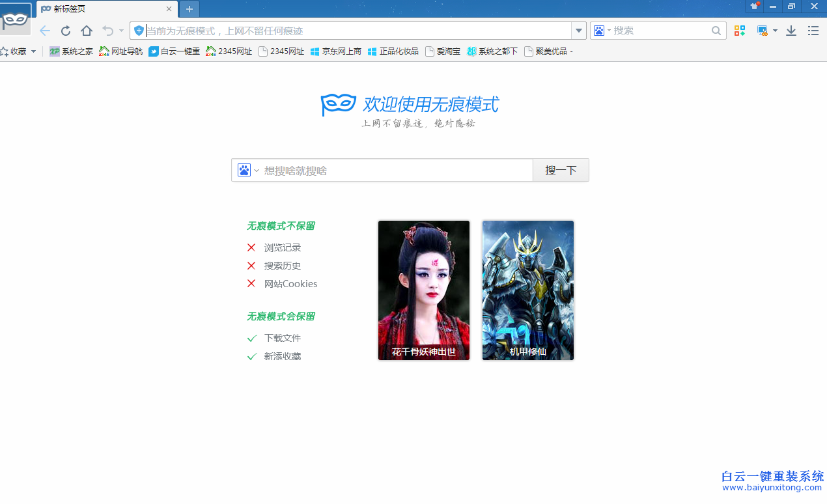Click the 想搜啥就搜啥 search input
This screenshot has height=504, width=827.
396,171
